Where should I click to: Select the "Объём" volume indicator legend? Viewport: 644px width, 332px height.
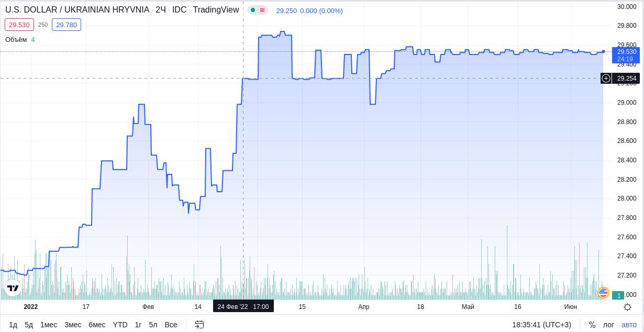point(16,40)
